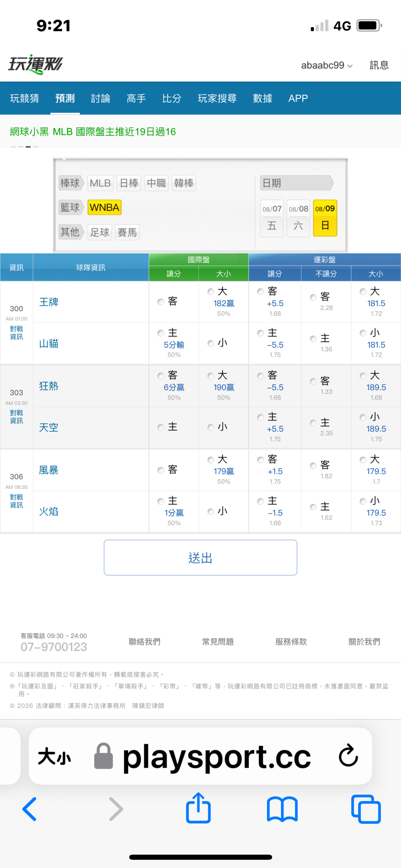Select 客 2.28 no-handicap radio for 王牌
This screenshot has height=868, width=401.
point(313,297)
